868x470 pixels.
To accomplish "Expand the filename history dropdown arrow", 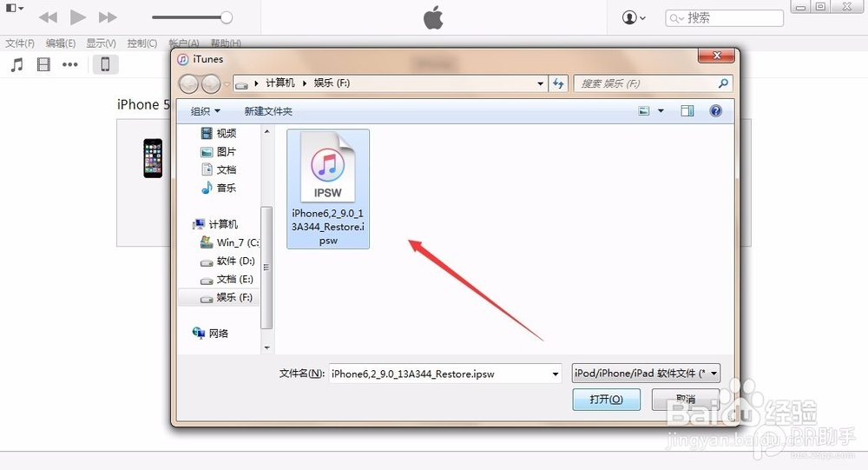I will (556, 374).
